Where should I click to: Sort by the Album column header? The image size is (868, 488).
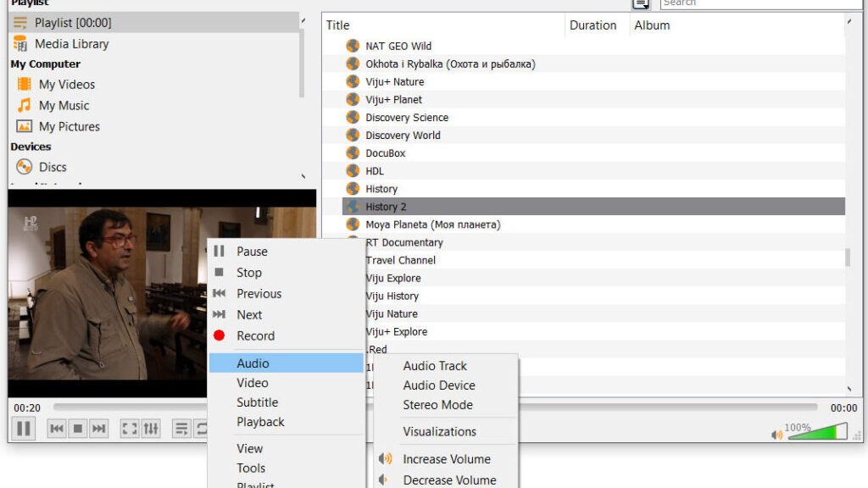pos(737,25)
